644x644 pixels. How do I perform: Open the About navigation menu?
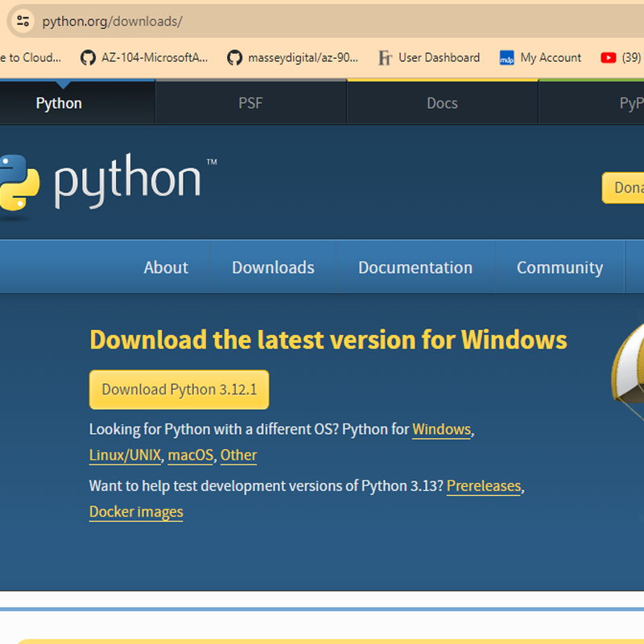[x=166, y=267]
